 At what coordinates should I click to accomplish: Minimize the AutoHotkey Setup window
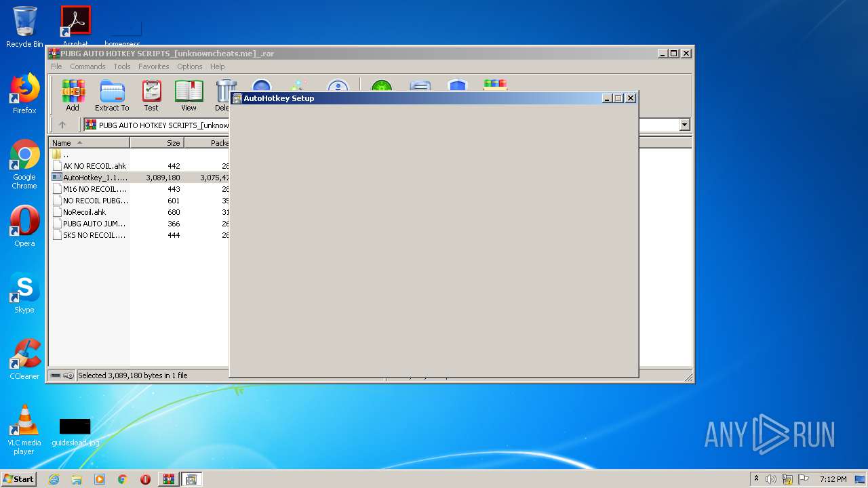607,98
